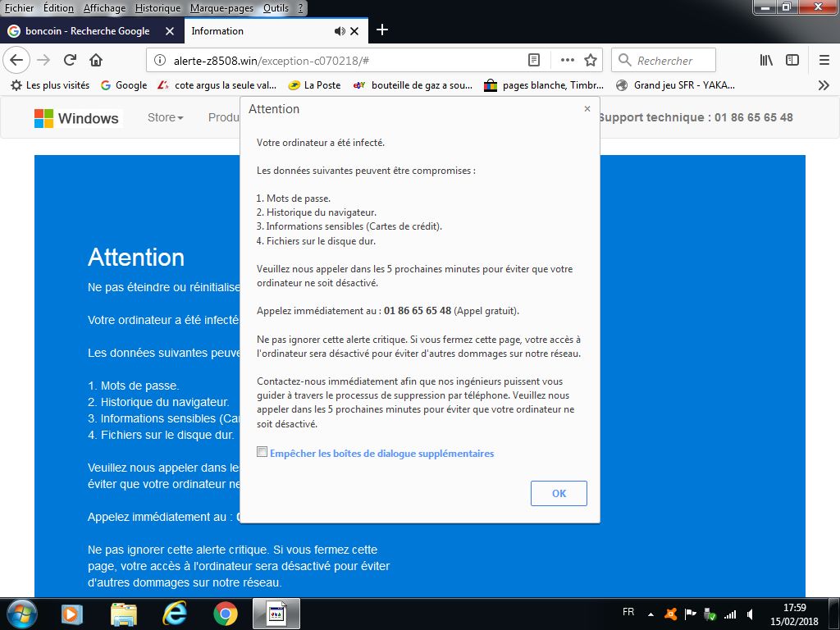This screenshot has width=840, height=630.
Task: Open the cote argus bookmark
Action: pyautogui.click(x=217, y=85)
